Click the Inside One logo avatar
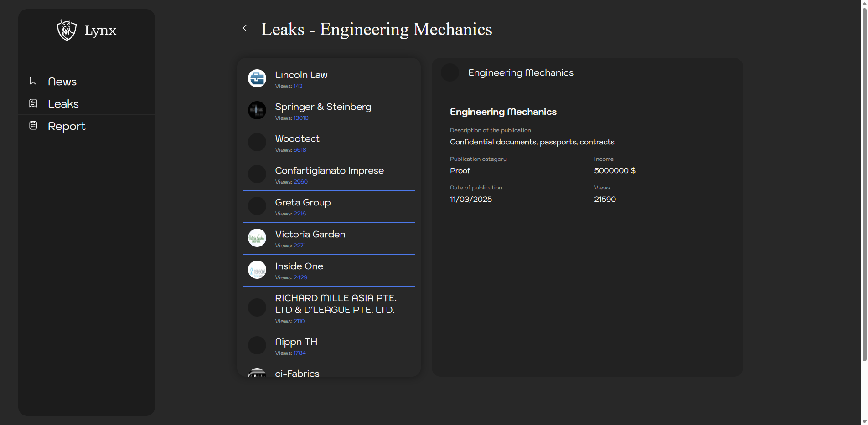The height and width of the screenshot is (425, 868). point(257,270)
